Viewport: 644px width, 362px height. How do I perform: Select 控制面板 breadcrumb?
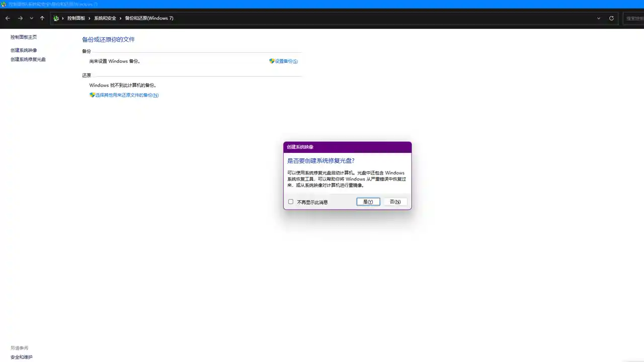76,18
